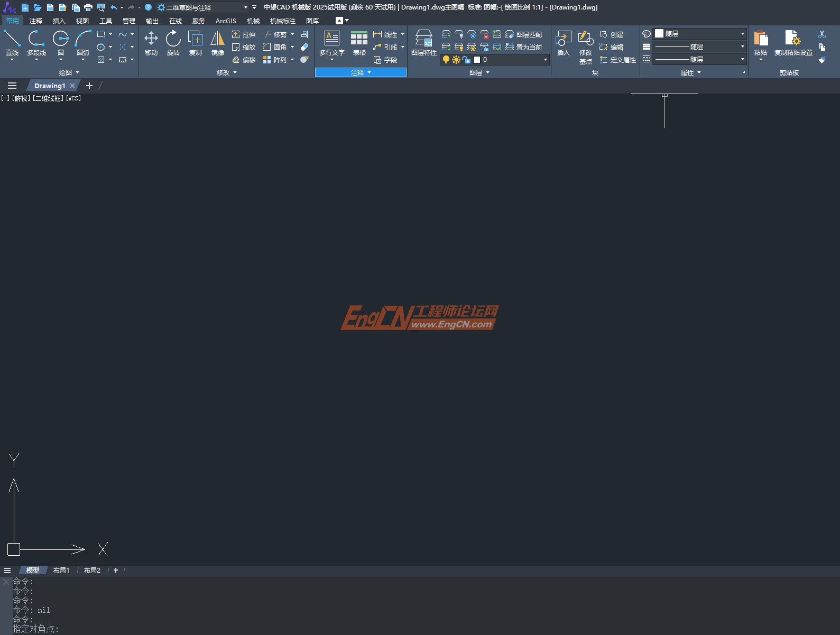Click the 字段 field tool

point(385,60)
